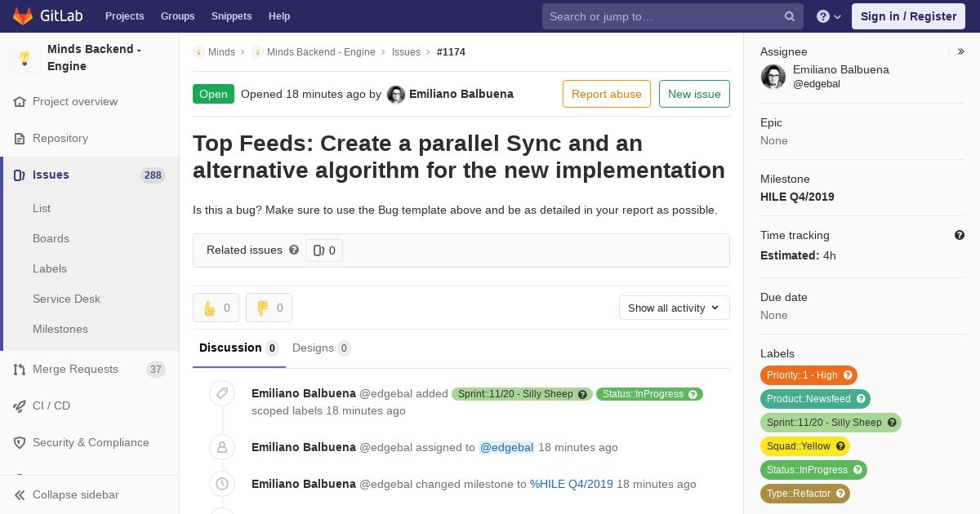
Task: Click Emiliano Balbuena author name in header
Action: (x=461, y=94)
